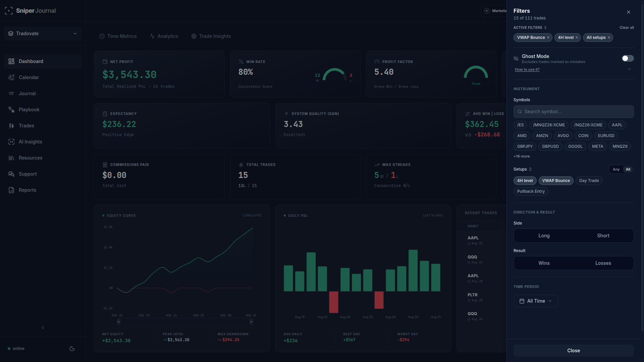Switch to Time Metrics tab
This screenshot has width=644, height=362.
(x=118, y=36)
